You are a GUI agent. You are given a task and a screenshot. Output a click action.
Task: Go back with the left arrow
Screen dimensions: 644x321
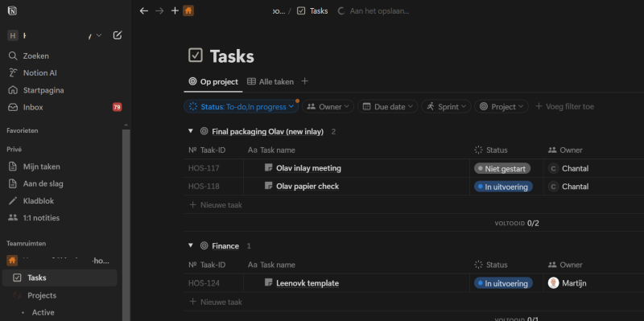[x=143, y=11]
